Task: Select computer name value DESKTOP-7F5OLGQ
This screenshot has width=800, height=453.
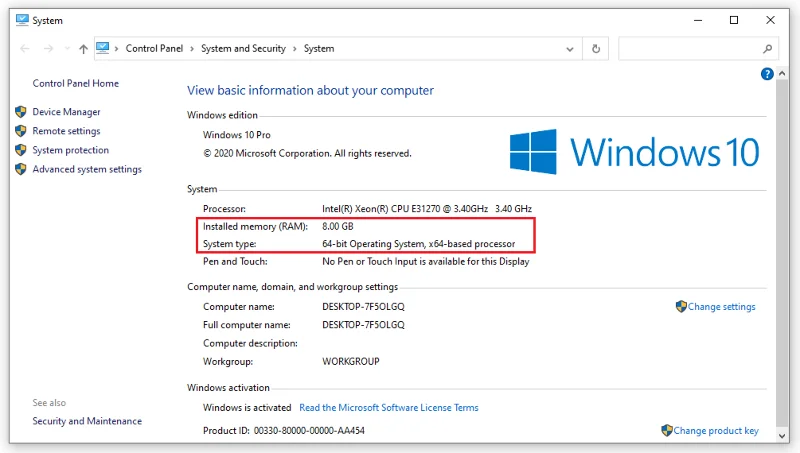Action: tap(363, 307)
